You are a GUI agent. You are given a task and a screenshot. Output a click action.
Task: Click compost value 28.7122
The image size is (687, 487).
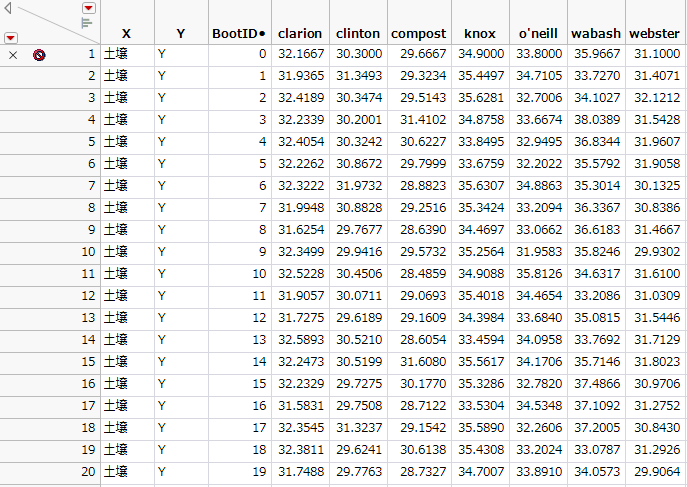(423, 406)
